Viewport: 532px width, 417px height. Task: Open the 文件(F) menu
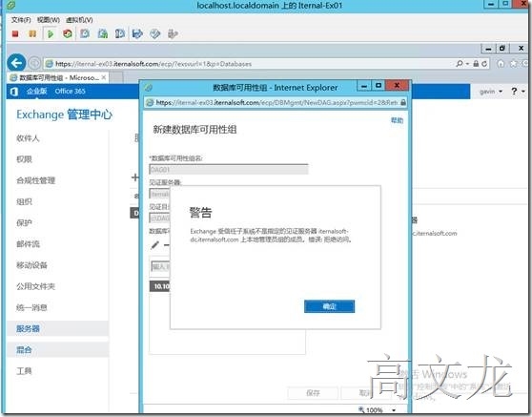point(21,20)
